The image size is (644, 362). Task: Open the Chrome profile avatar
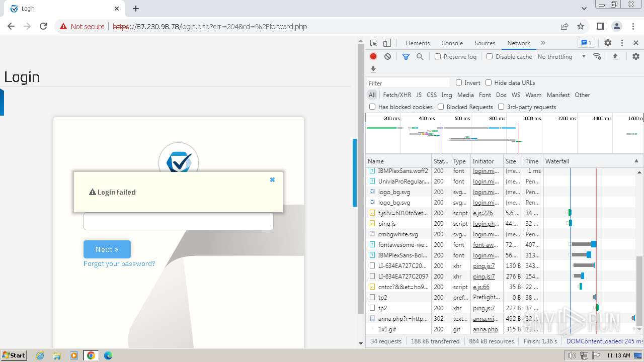(617, 26)
